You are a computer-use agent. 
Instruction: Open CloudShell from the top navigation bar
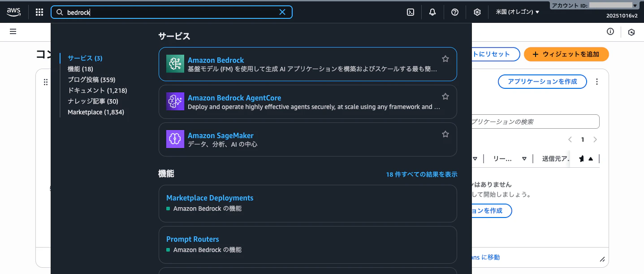point(410,12)
